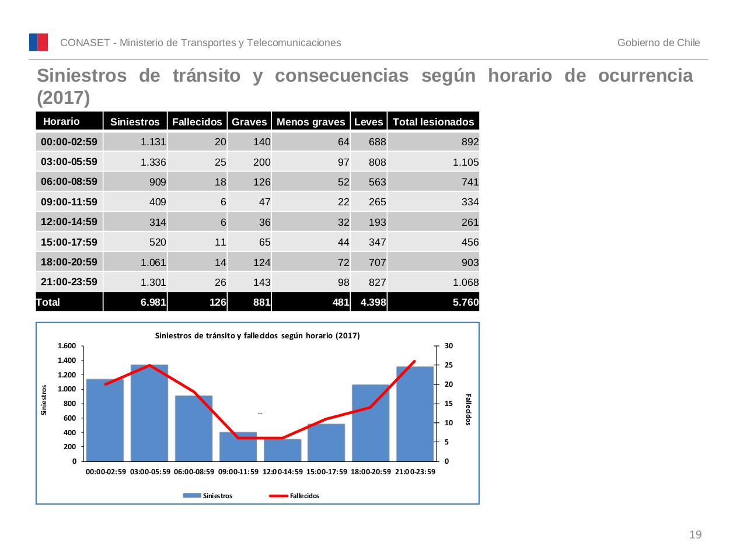
Task: Click the Total row label
Action: click(x=48, y=302)
